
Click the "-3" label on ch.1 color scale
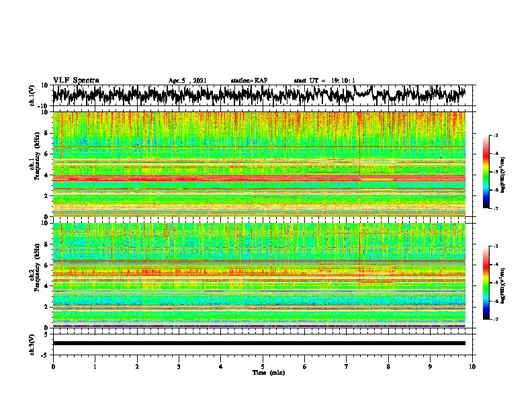(495, 135)
